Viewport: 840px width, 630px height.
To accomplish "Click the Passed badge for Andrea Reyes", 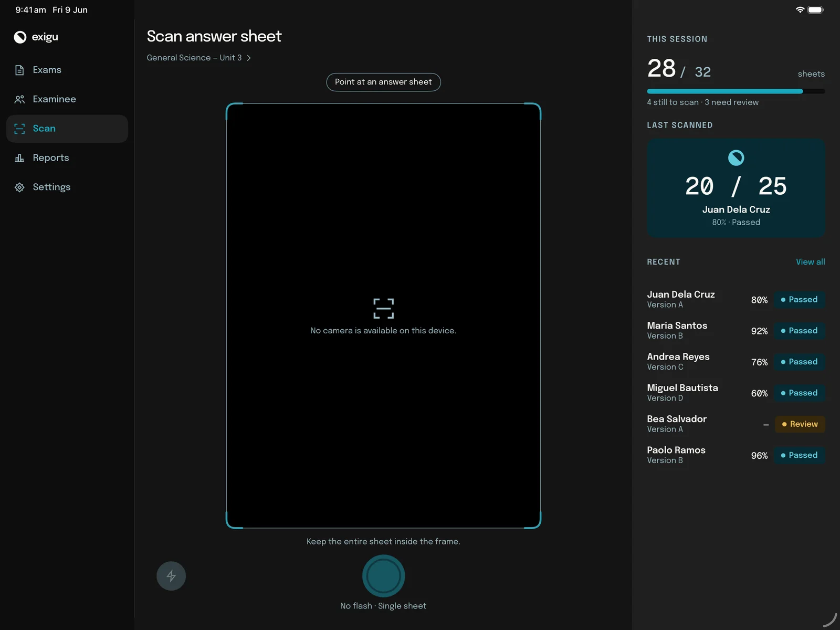I will click(800, 362).
